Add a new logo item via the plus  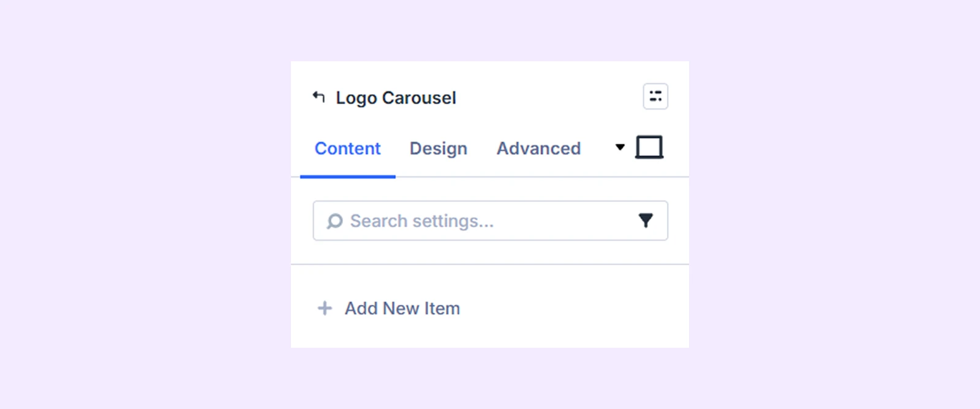point(325,308)
